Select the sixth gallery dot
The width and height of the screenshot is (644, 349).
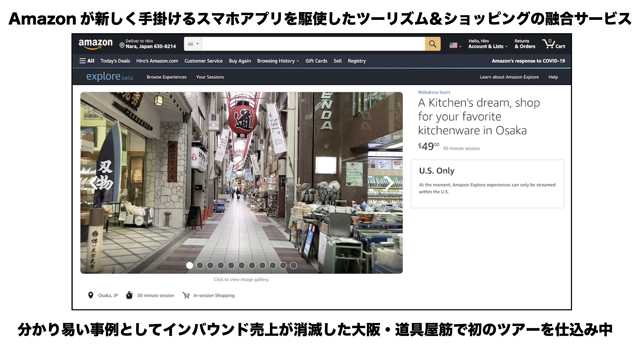click(x=241, y=265)
